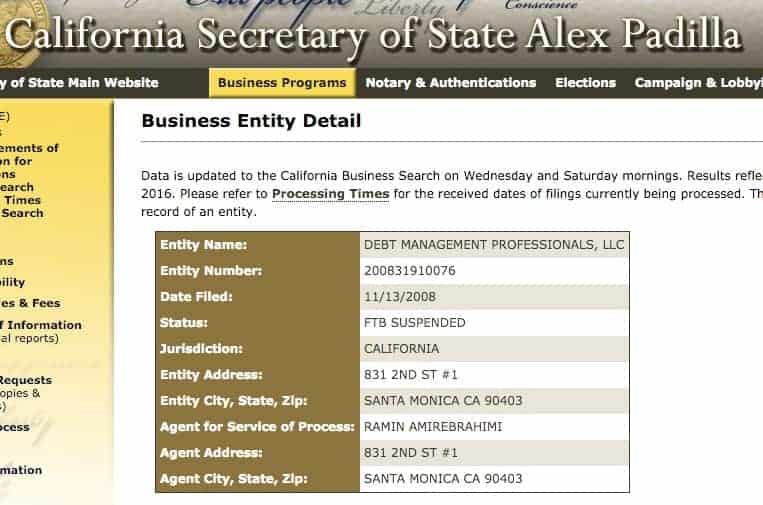This screenshot has width=763, height=505.
Task: Click the date filed value 11/13/2008
Action: pyautogui.click(x=400, y=297)
